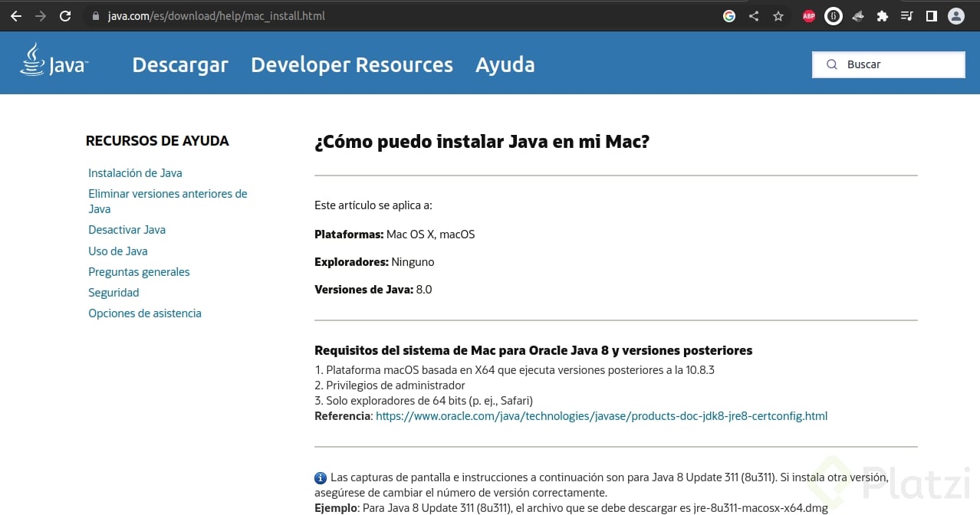Viewport: 980px width, 515px height.
Task: Open the Instalación de Java link
Action: (x=135, y=173)
